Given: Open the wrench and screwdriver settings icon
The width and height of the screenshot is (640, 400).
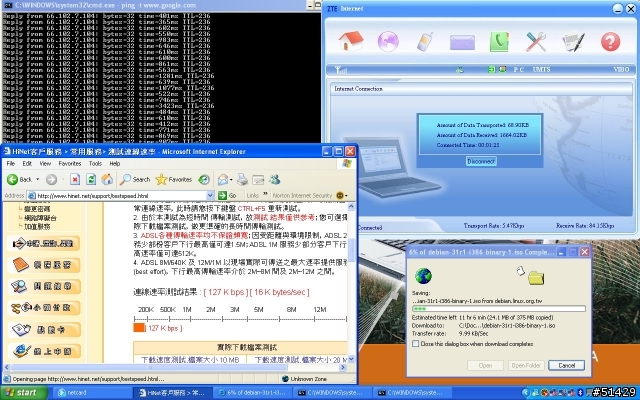Looking at the screenshot, I should tap(536, 42).
